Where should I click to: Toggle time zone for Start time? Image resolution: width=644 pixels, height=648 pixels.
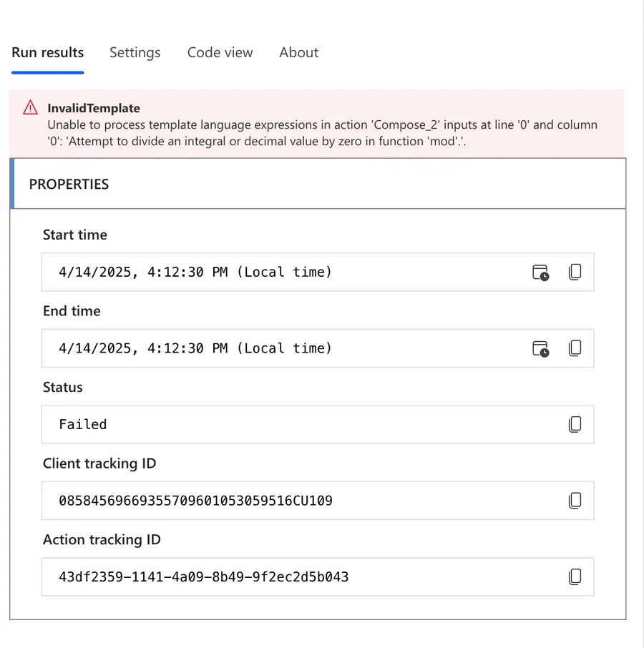click(x=540, y=273)
